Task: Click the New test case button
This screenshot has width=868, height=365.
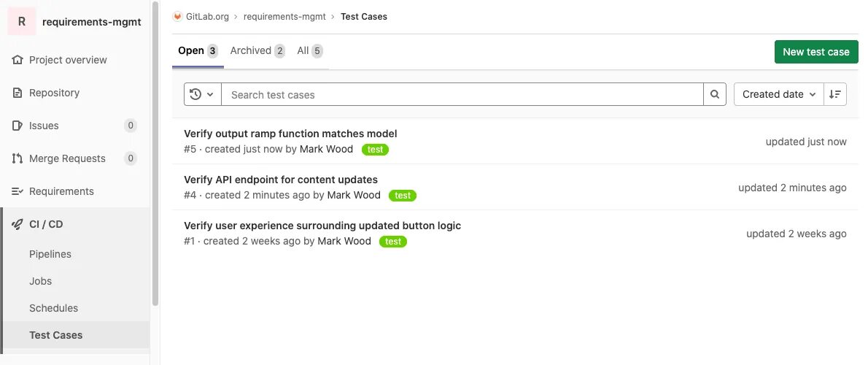Action: [815, 52]
